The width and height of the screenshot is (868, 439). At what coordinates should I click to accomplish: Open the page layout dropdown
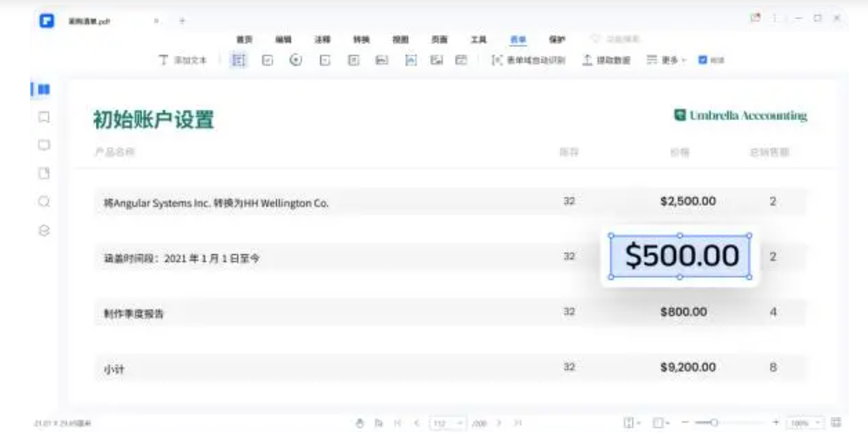(x=662, y=423)
